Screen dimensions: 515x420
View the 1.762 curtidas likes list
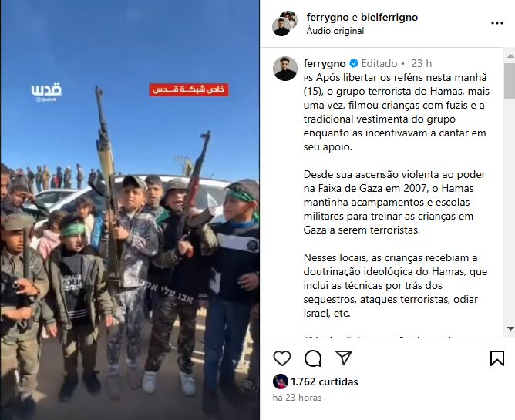324,381
